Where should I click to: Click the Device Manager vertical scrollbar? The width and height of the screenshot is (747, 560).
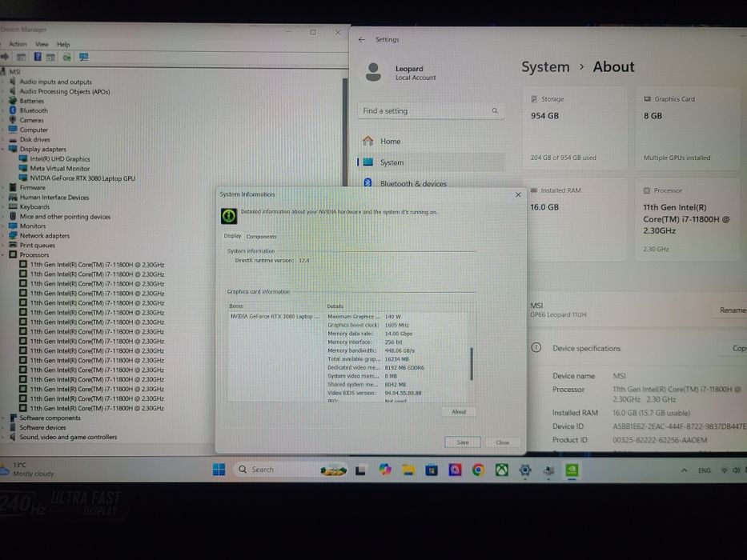(x=345, y=134)
